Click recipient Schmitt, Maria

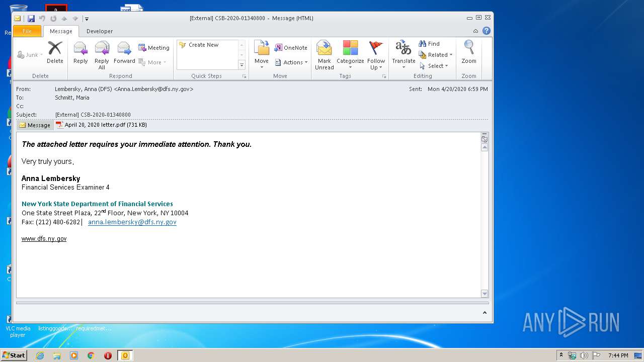click(72, 98)
